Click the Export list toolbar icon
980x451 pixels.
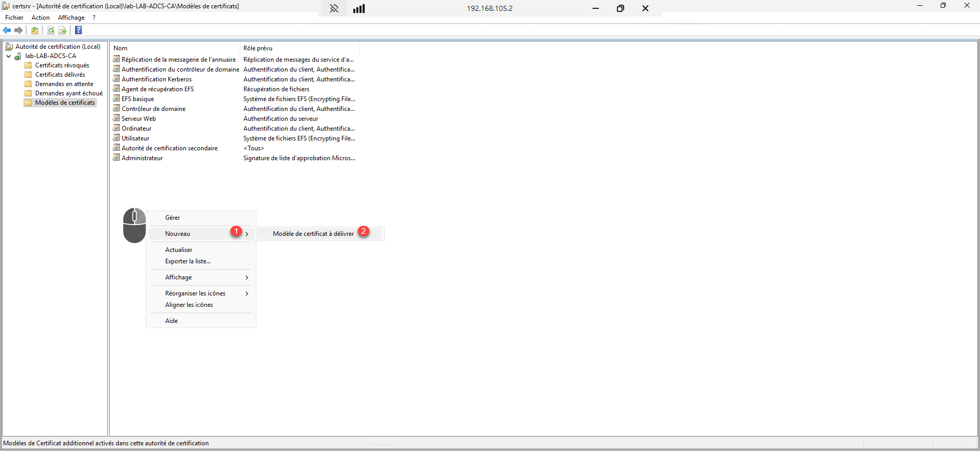[63, 31]
